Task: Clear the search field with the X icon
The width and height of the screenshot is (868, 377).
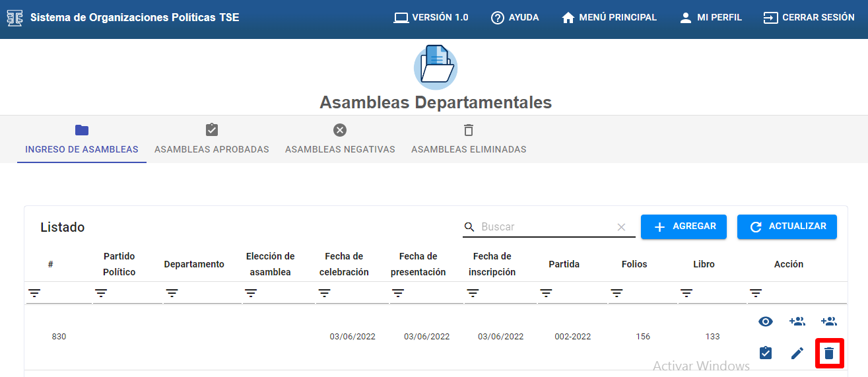Action: (621, 227)
